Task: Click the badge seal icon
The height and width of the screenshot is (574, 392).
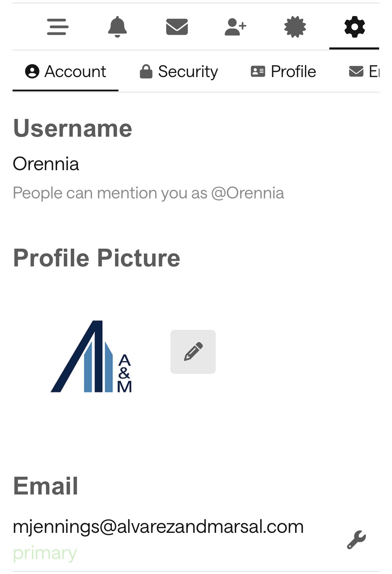Action: [295, 27]
